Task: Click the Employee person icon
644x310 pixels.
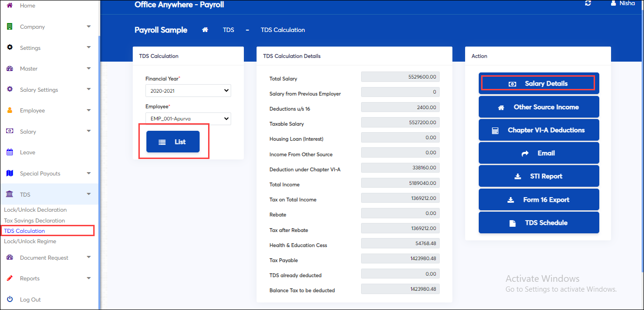Action: (10, 110)
